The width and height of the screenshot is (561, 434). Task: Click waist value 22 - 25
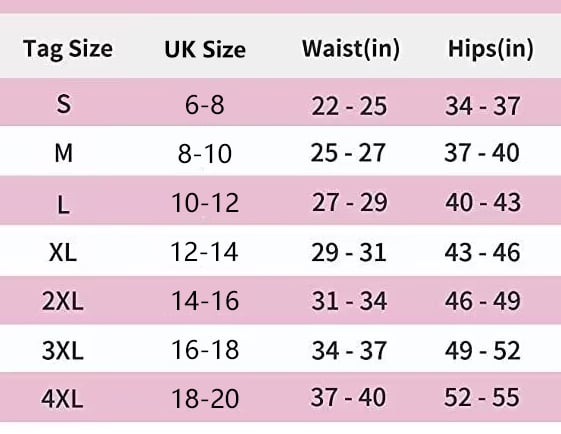tap(349, 106)
